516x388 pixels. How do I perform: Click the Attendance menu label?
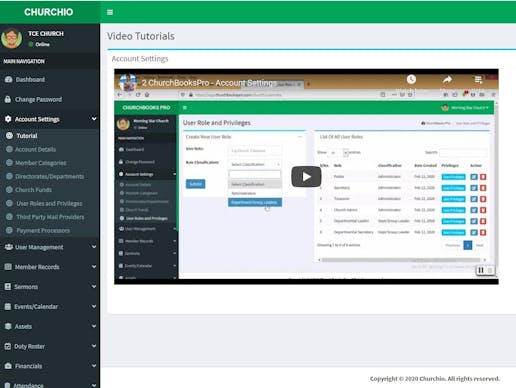[28, 385]
